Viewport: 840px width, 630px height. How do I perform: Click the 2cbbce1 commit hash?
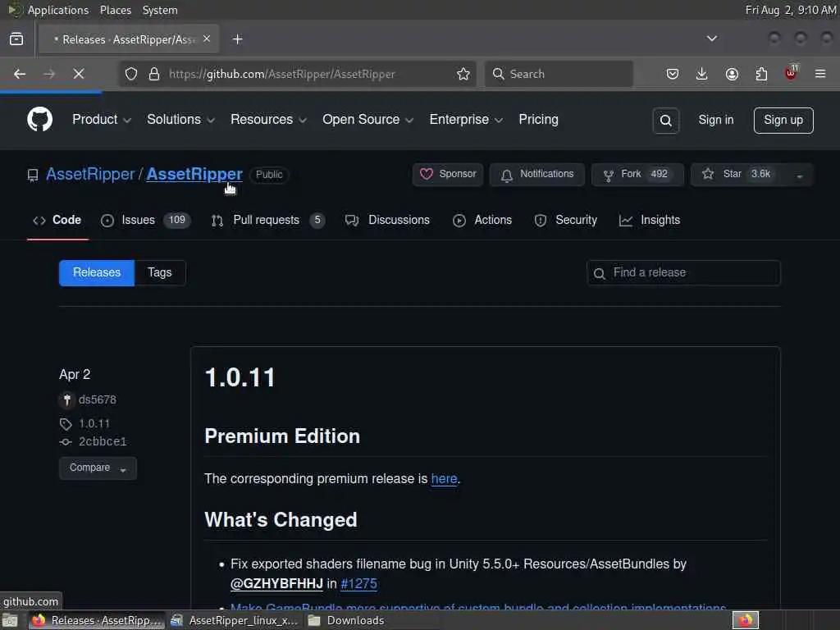pyautogui.click(x=103, y=441)
